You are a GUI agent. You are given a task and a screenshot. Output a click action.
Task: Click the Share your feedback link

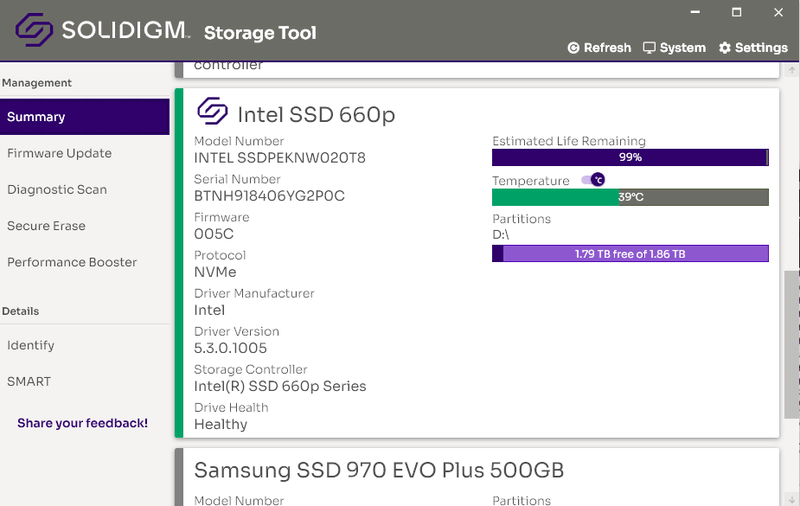[82, 423]
